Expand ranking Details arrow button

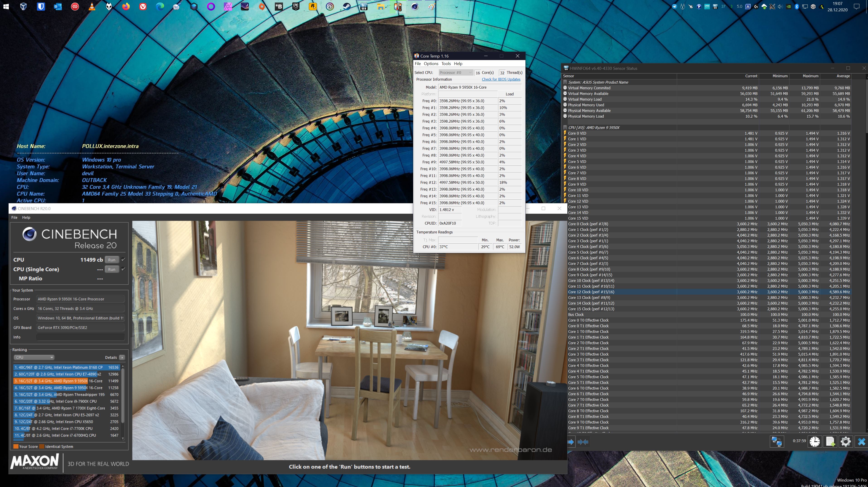point(122,357)
